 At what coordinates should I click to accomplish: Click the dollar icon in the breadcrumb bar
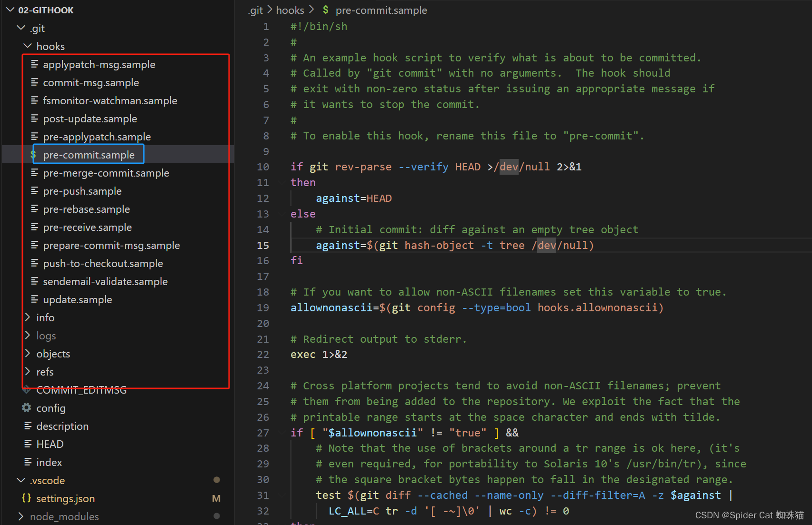[x=326, y=10]
